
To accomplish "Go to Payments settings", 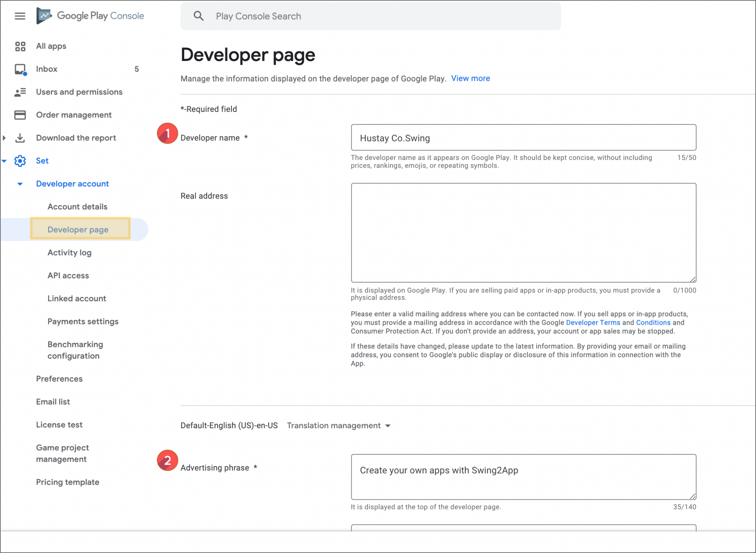I will pos(83,321).
